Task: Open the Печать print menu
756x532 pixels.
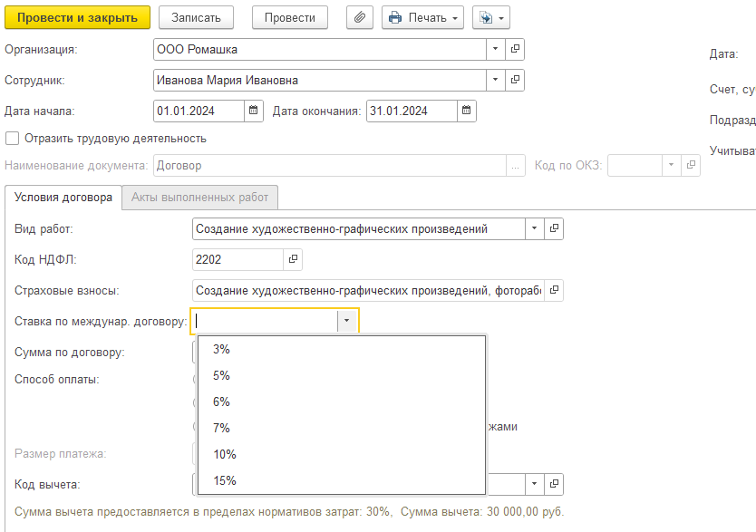Action: pos(422,18)
